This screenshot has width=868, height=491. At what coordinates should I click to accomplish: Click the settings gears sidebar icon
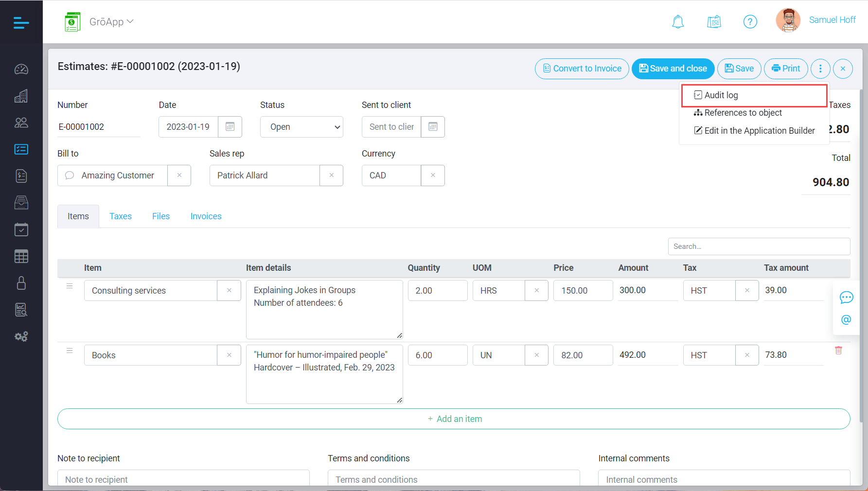point(21,336)
